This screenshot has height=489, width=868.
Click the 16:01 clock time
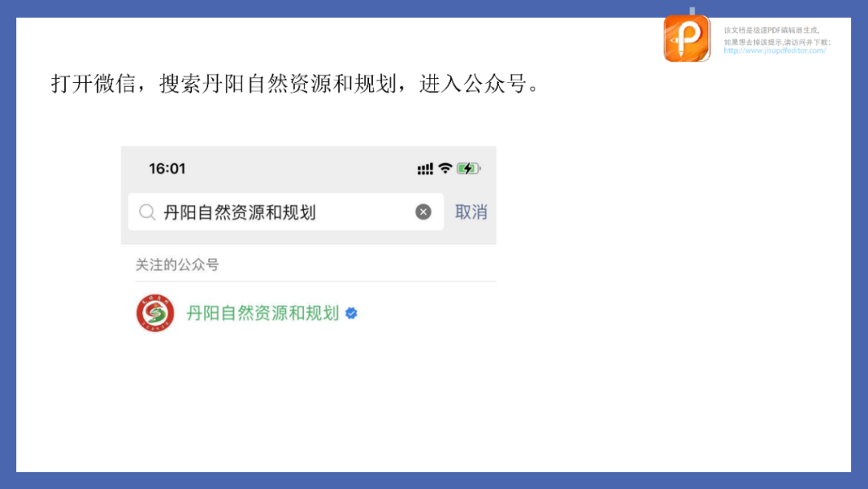pyautogui.click(x=167, y=169)
